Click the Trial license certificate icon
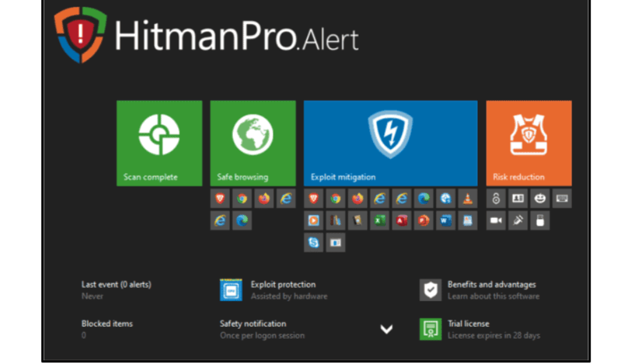The image size is (619, 364). pos(430,330)
